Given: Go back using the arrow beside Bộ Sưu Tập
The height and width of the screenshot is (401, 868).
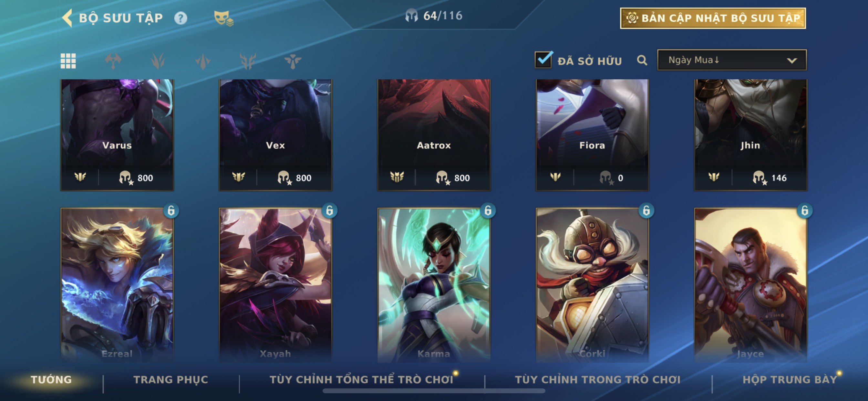Looking at the screenshot, I should coord(67,18).
